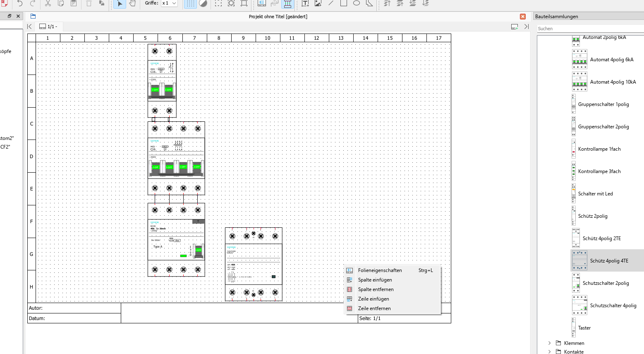
Task: Choose the line drawing tool
Action: coord(331,3)
